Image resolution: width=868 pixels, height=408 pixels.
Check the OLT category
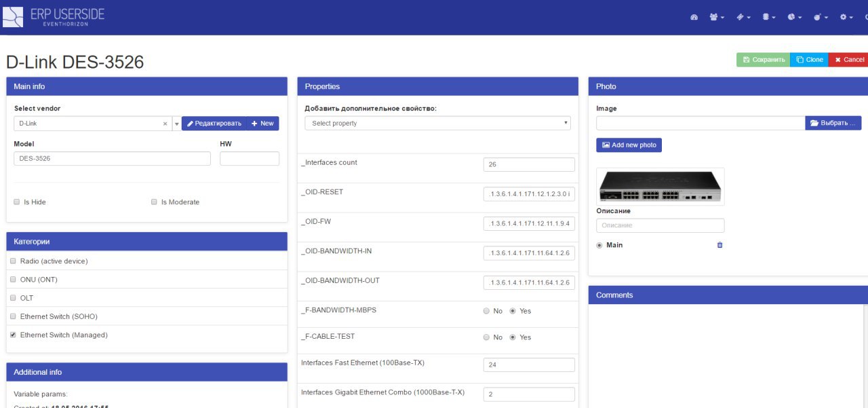(x=13, y=298)
